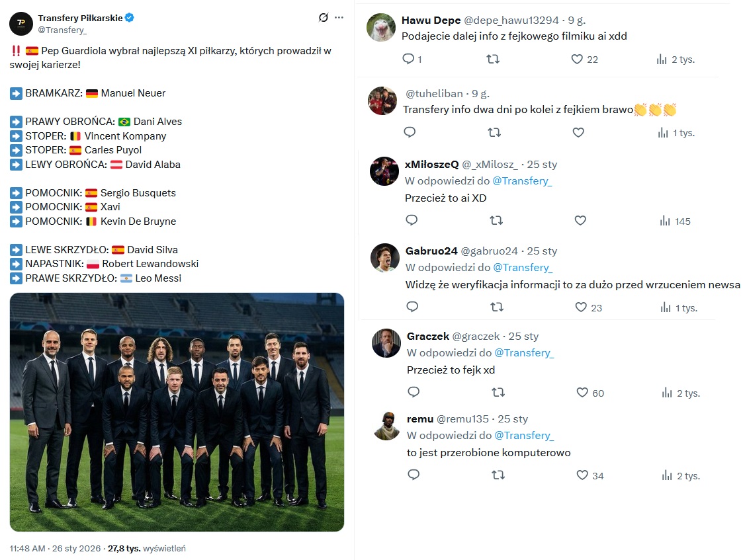The image size is (743, 560).
Task: Click the Grok icon on Transfery's post
Action: [x=323, y=18]
